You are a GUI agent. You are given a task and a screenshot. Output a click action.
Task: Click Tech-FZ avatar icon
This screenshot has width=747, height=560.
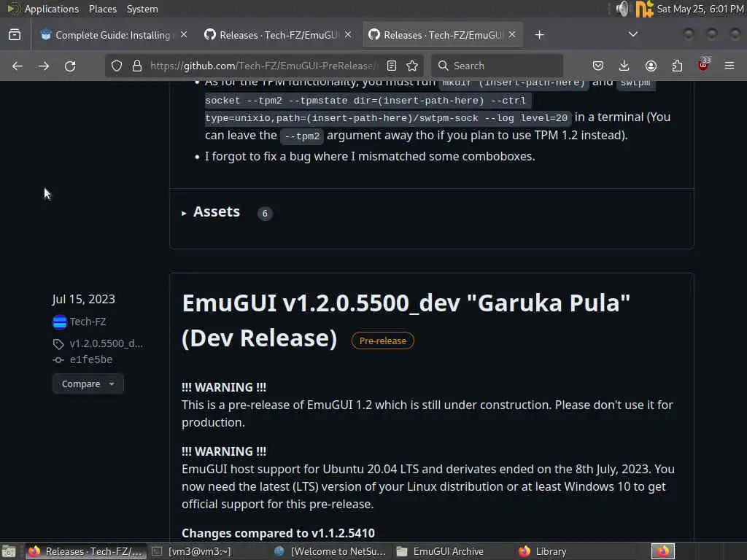pyautogui.click(x=60, y=322)
